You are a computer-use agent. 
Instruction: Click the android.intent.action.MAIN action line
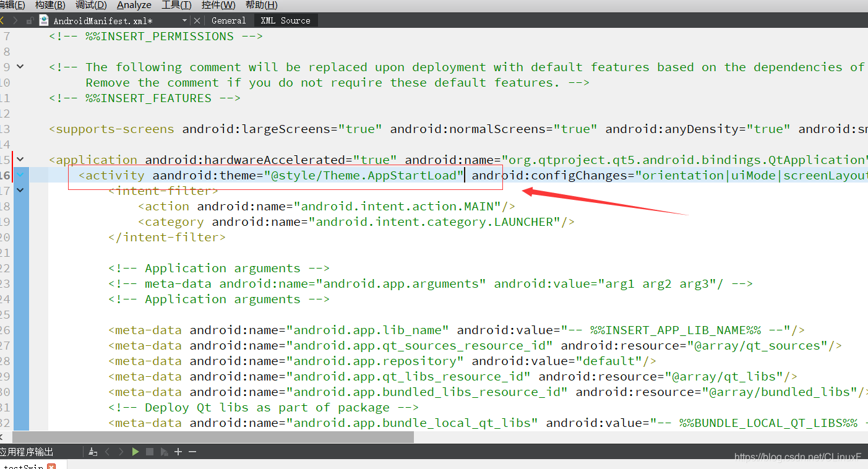[x=327, y=206]
